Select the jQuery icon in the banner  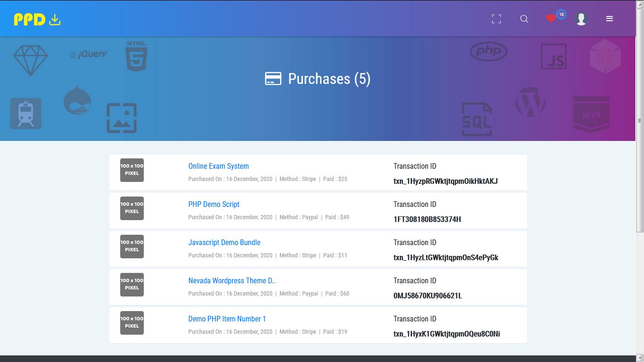click(x=89, y=54)
